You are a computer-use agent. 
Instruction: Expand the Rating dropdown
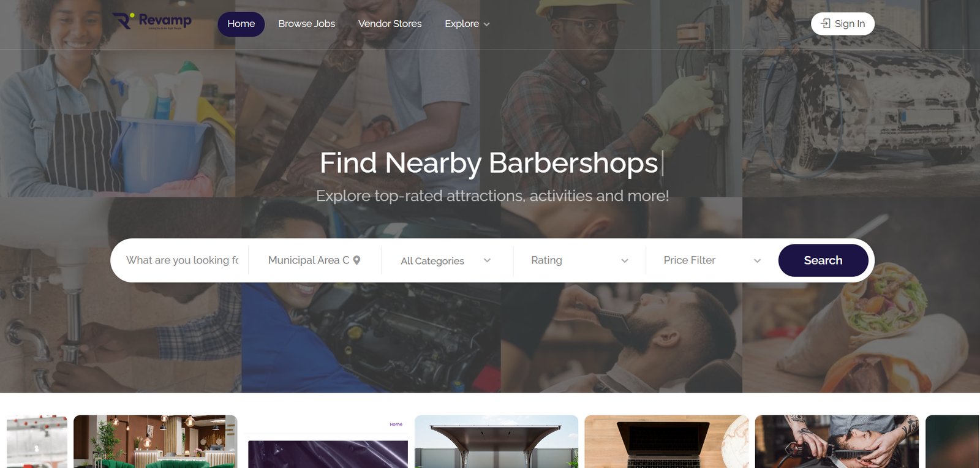click(579, 260)
